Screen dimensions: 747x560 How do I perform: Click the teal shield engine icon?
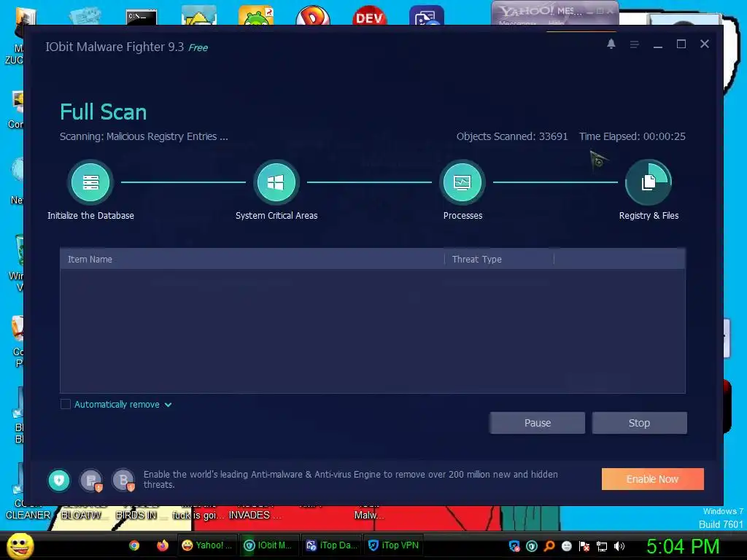[59, 480]
